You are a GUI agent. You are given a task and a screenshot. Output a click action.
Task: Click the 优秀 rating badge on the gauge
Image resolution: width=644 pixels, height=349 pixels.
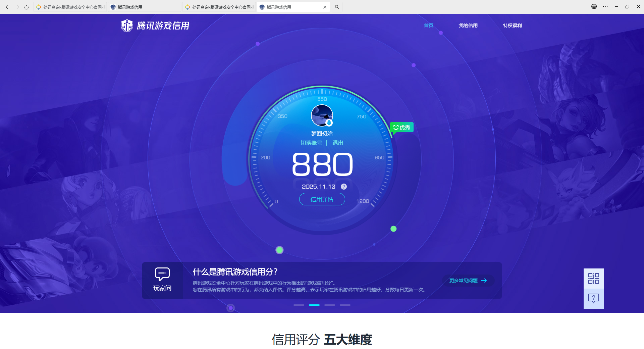coord(401,127)
